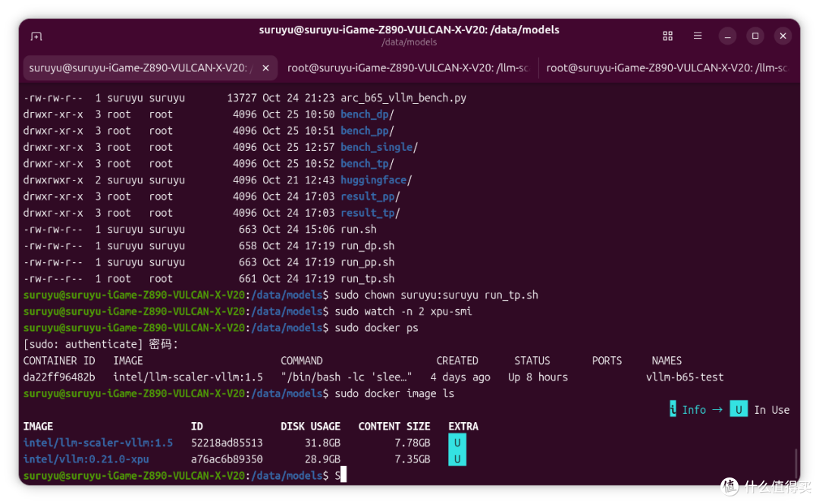Click the '4 days ago' created value

460,377
